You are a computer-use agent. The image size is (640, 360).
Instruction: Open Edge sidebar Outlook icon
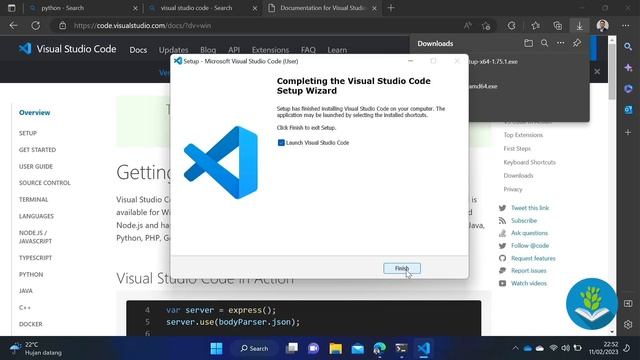(x=628, y=109)
